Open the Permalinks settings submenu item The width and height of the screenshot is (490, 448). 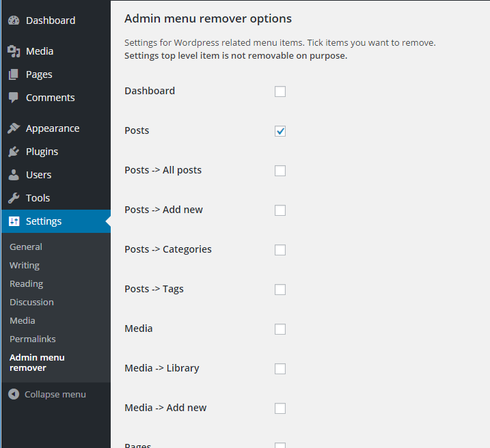pos(33,339)
